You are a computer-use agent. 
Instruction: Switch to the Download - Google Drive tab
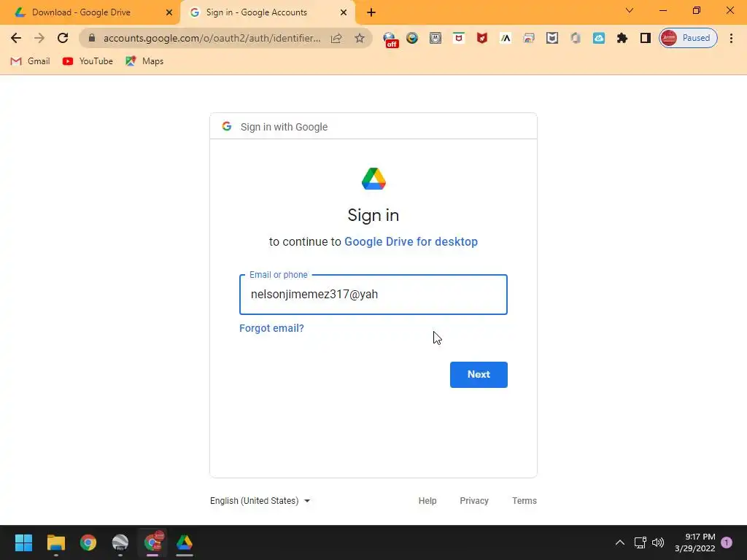(x=81, y=12)
